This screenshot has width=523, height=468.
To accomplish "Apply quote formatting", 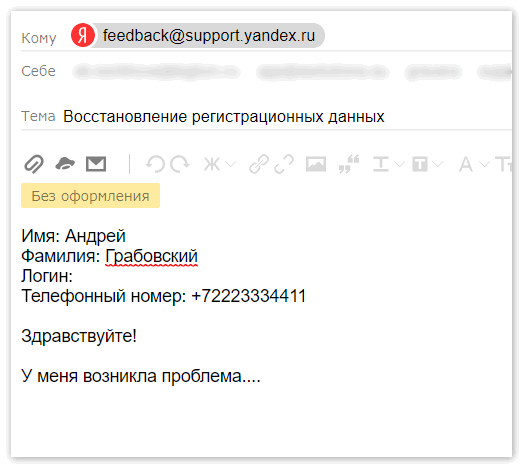I will [x=349, y=164].
